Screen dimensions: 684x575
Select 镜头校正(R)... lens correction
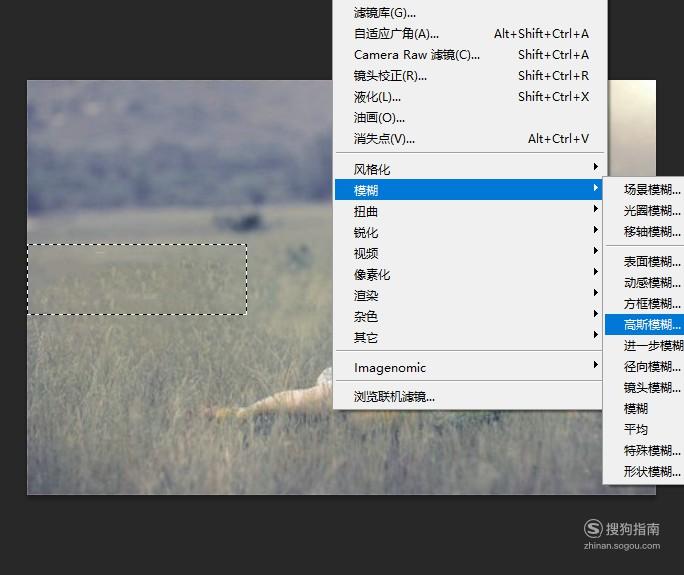[469, 75]
